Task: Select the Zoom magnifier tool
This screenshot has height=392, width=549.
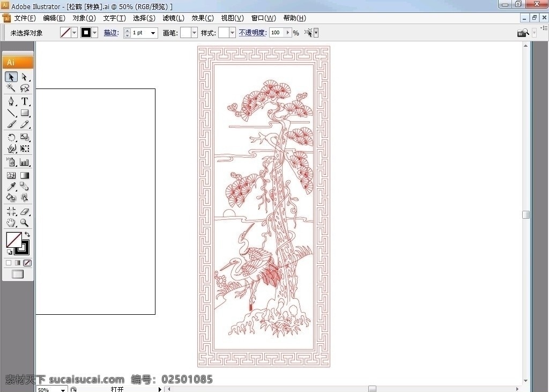Action: click(25, 223)
